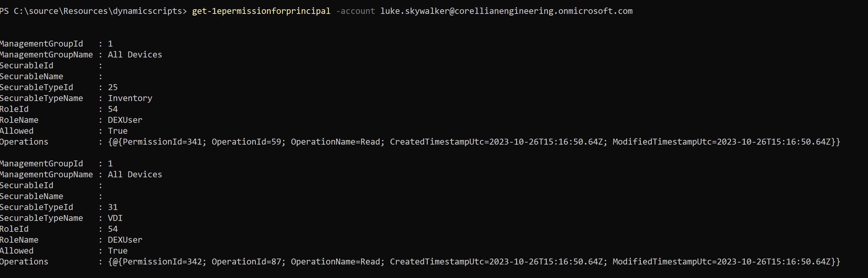Click the Operations label on the PermissionId=341 line

24,142
